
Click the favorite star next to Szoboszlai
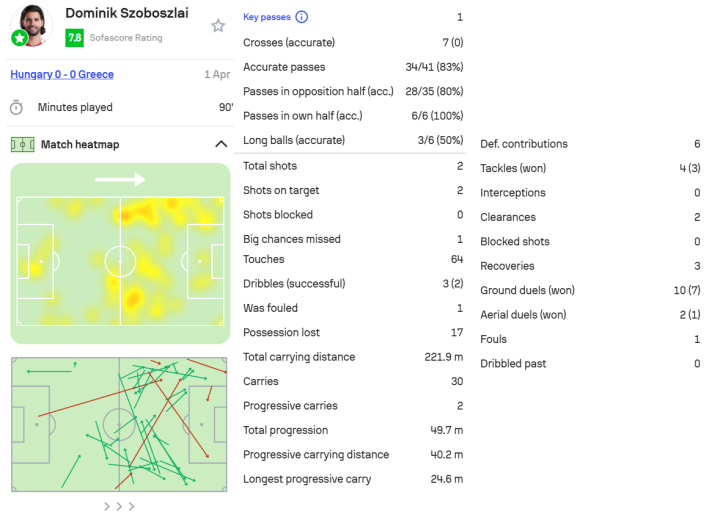click(218, 25)
